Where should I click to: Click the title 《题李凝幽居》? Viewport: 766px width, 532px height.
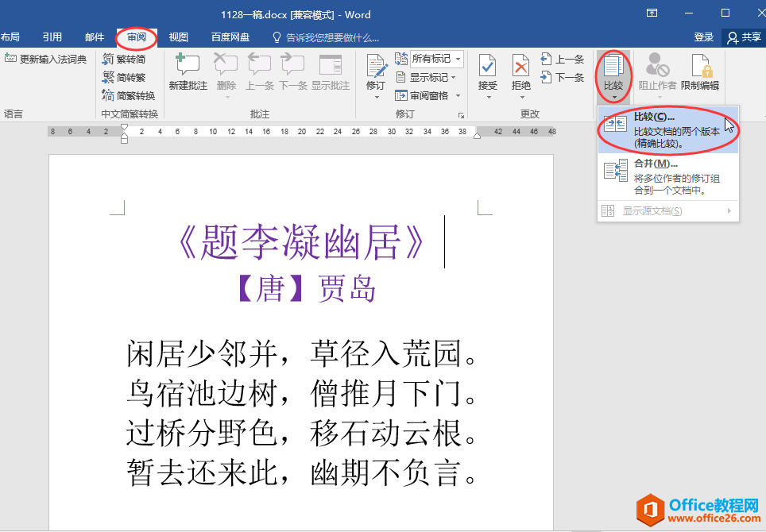click(300, 242)
